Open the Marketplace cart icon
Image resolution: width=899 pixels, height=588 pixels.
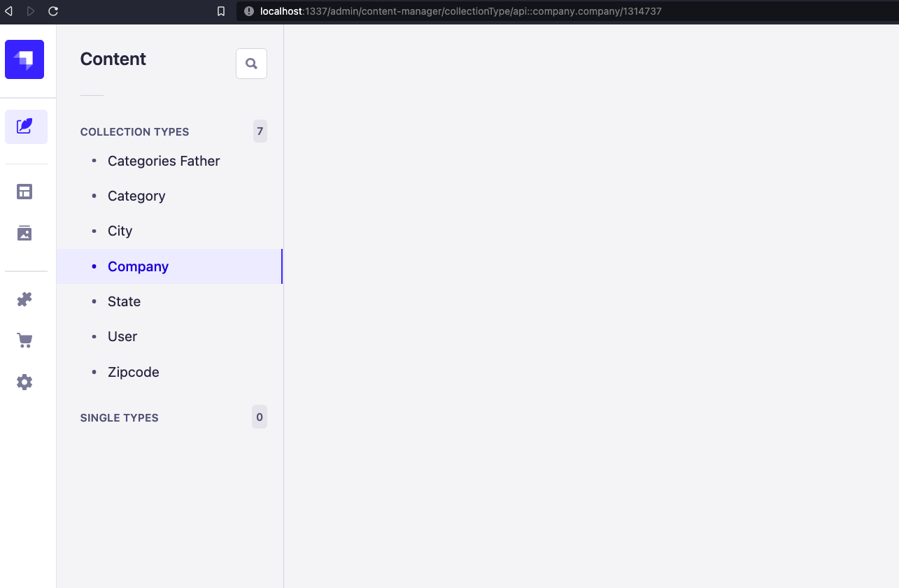(x=24, y=340)
